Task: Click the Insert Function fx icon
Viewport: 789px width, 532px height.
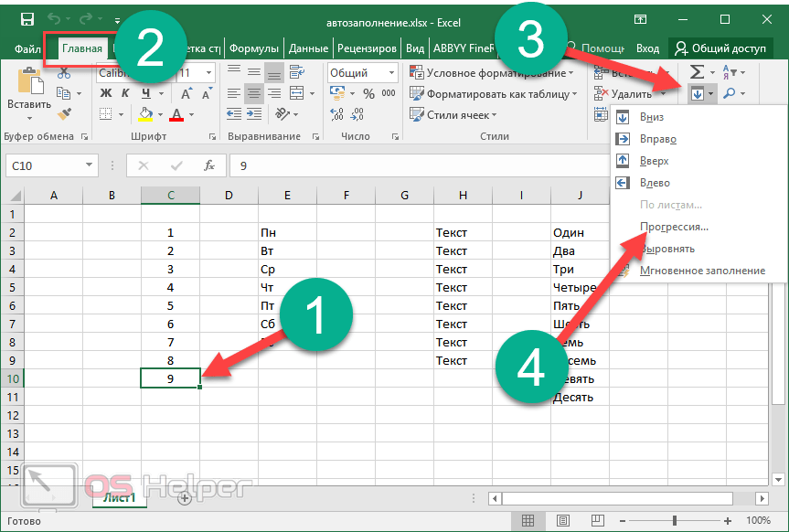Action: [x=209, y=165]
